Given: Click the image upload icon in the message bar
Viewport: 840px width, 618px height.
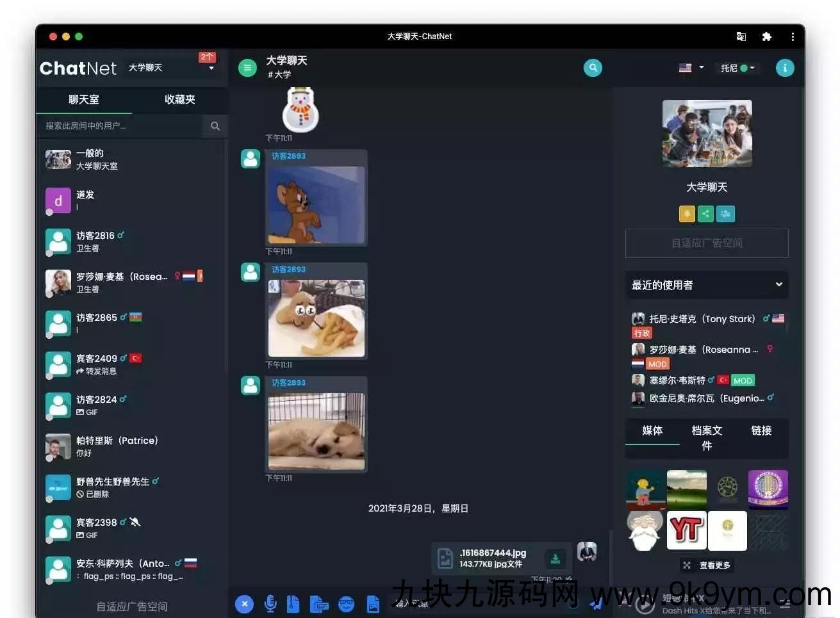Looking at the screenshot, I should click(373, 603).
